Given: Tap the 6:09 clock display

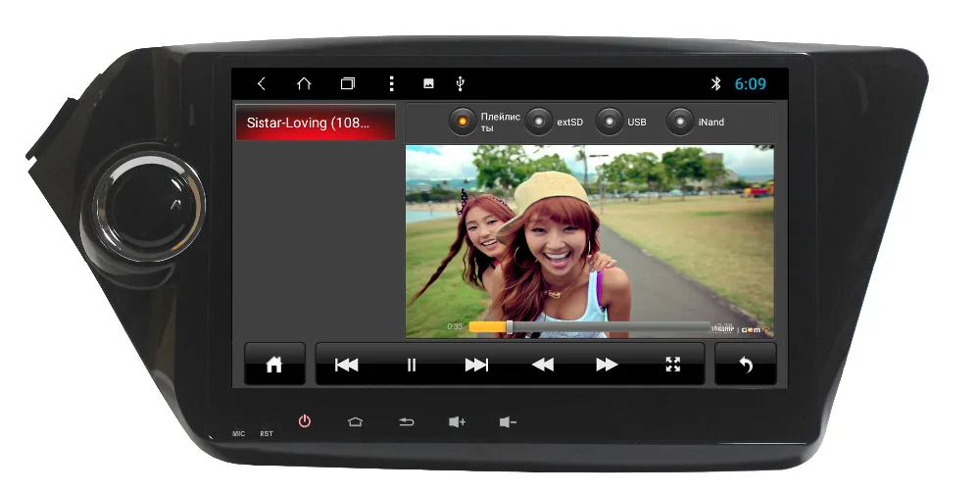Looking at the screenshot, I should (x=750, y=83).
